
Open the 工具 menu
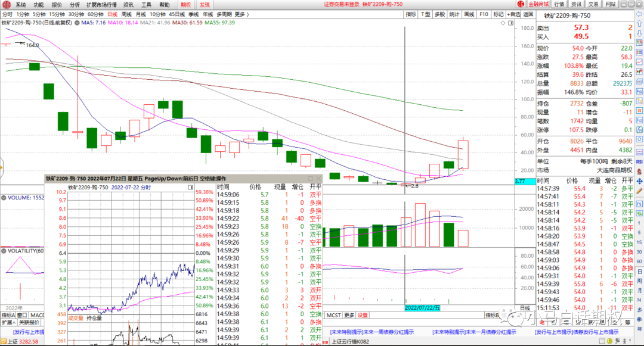146,4
